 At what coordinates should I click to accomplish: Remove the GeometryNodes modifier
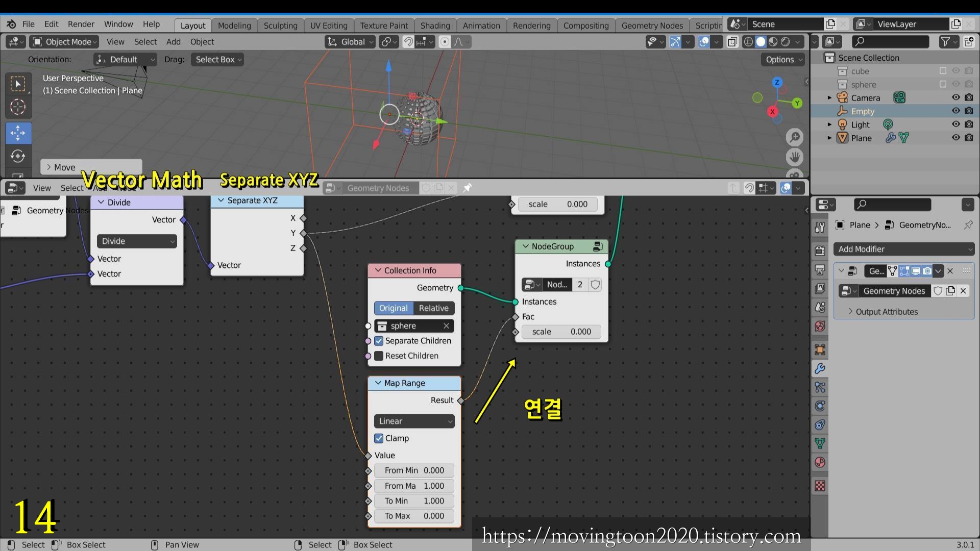point(950,271)
